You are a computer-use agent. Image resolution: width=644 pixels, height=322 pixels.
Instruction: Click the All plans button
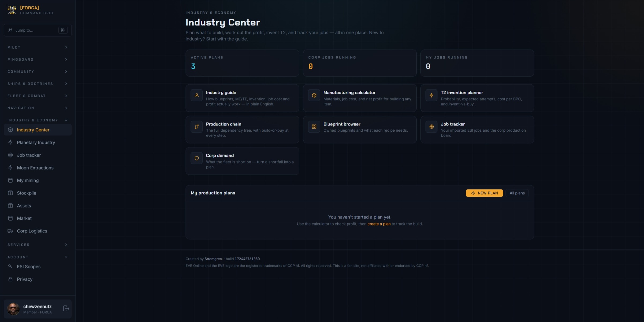(x=517, y=193)
